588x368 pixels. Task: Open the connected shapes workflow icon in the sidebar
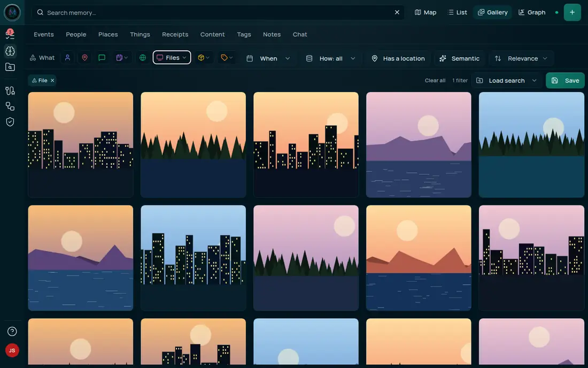[10, 106]
